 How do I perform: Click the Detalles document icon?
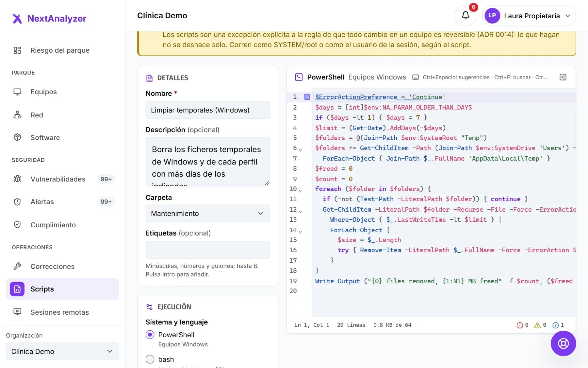[149, 78]
